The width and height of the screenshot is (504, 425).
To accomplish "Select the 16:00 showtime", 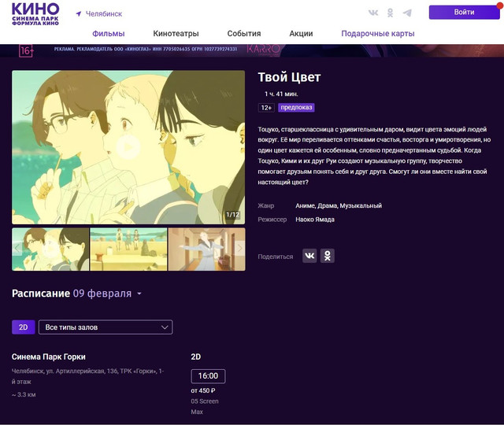I will [208, 376].
